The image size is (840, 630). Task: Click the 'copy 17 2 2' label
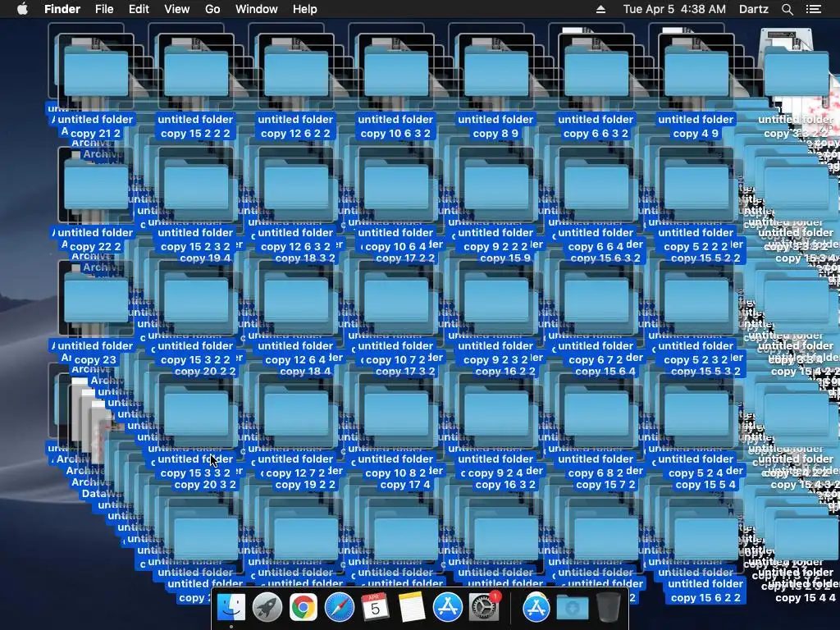point(405,258)
